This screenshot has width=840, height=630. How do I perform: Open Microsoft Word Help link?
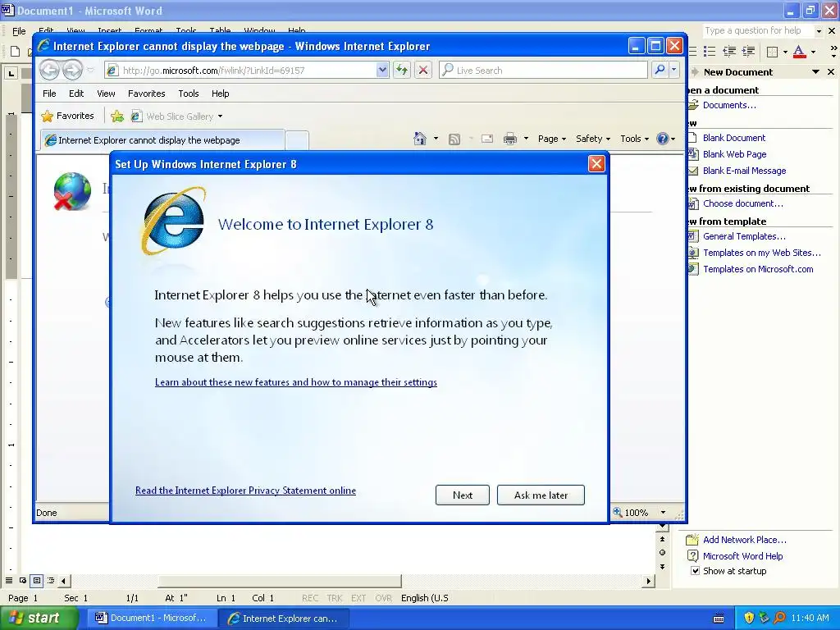click(742, 556)
